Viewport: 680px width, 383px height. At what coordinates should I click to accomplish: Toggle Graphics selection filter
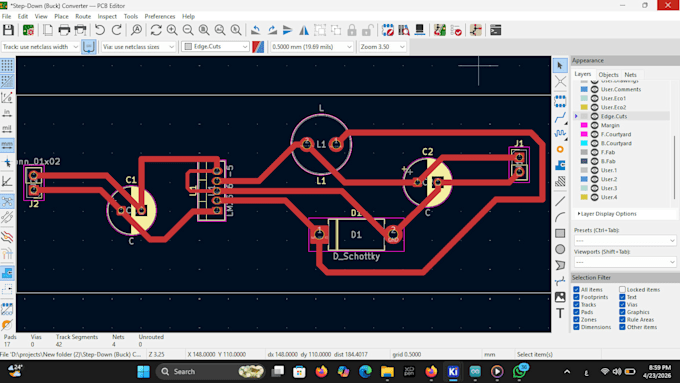pos(622,312)
